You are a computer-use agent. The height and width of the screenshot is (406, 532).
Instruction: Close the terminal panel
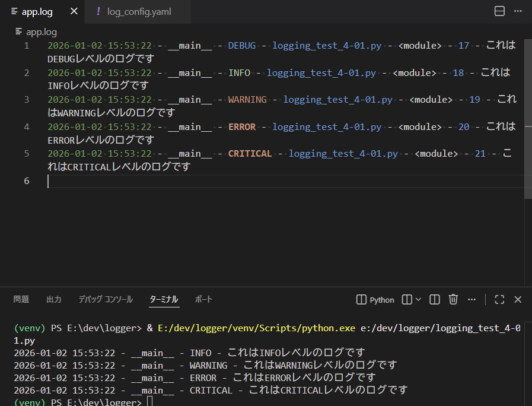point(518,300)
